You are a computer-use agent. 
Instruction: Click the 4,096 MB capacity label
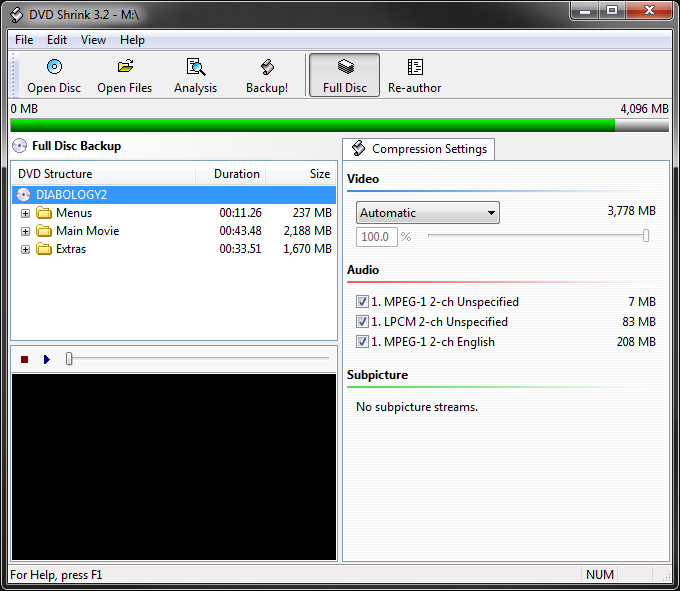point(644,108)
